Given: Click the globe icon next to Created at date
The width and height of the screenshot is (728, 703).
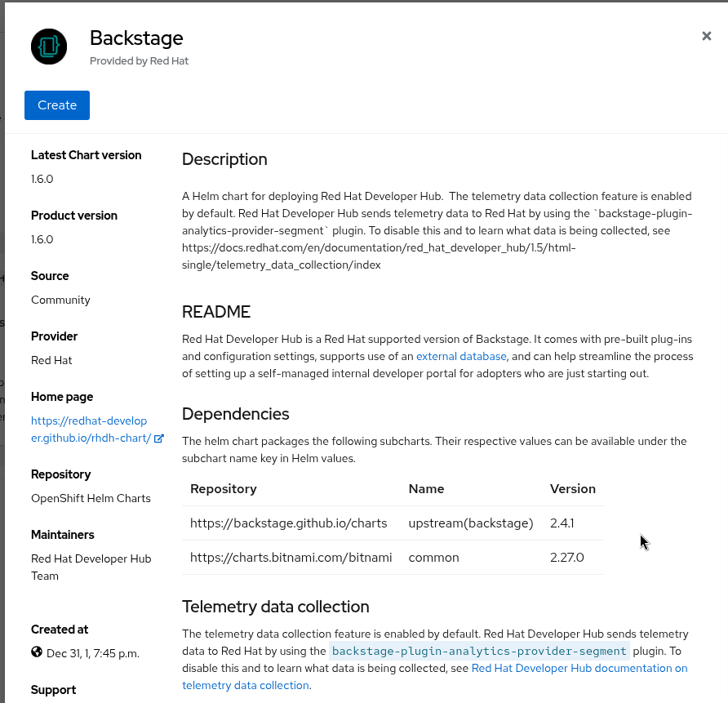Looking at the screenshot, I should pos(37,652).
